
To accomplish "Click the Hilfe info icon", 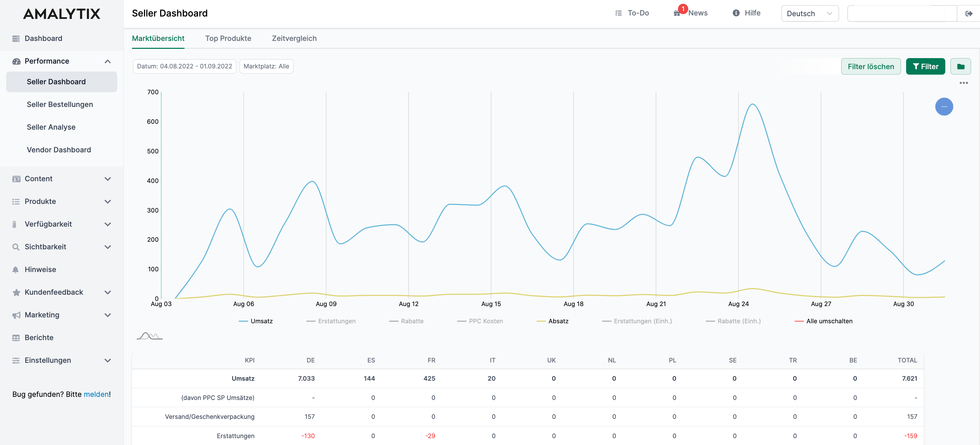I will pyautogui.click(x=736, y=13).
